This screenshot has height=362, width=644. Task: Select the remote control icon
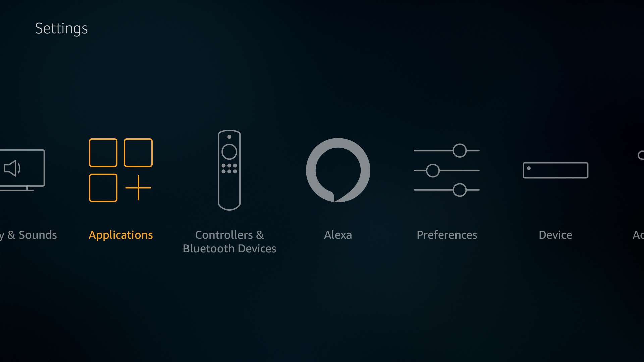click(x=229, y=170)
